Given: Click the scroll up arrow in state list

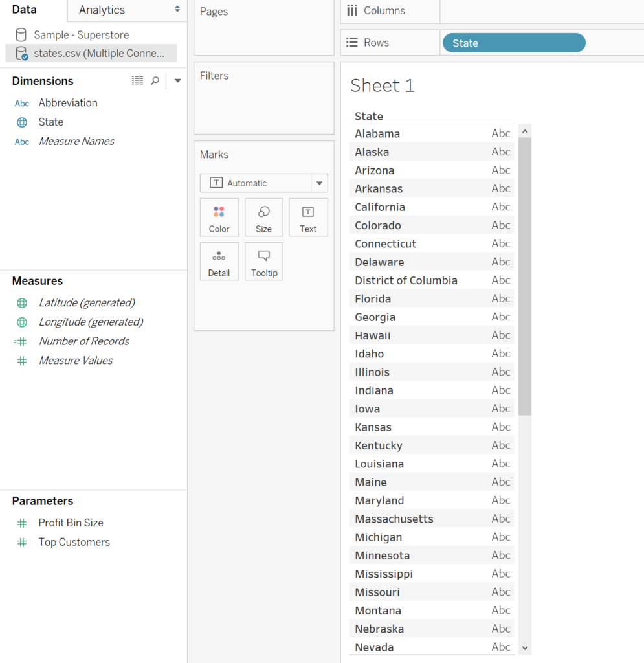Looking at the screenshot, I should (x=525, y=131).
